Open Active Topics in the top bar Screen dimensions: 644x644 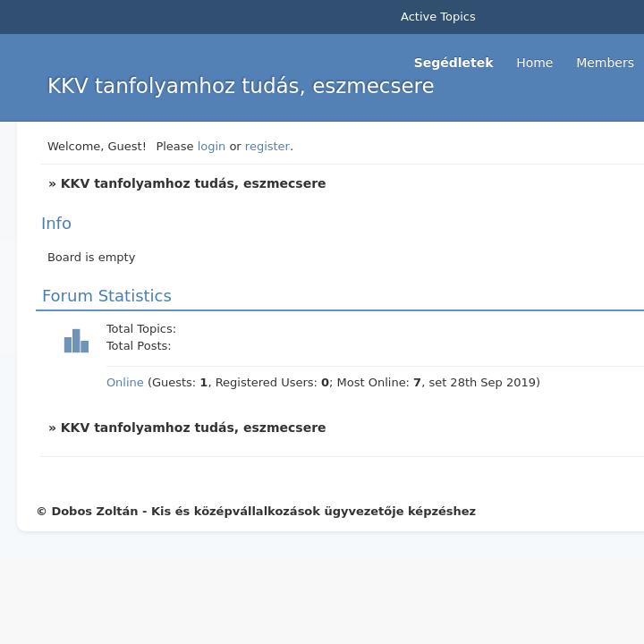437,17
